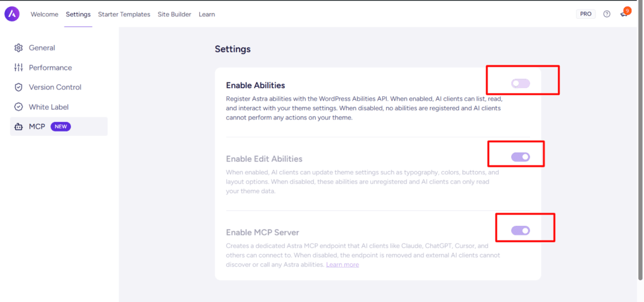This screenshot has height=302, width=644.
Task: Click the Enable Abilities title text
Action: [255, 86]
